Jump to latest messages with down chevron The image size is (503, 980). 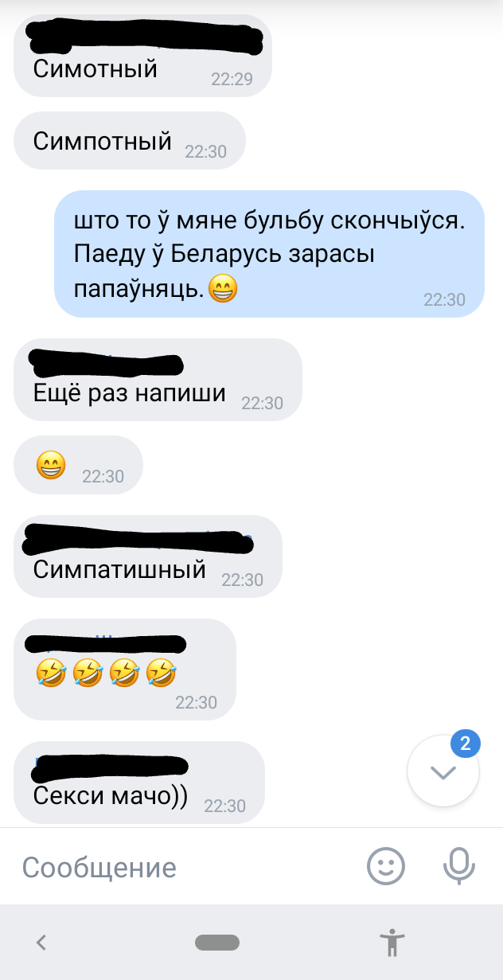coord(443,771)
